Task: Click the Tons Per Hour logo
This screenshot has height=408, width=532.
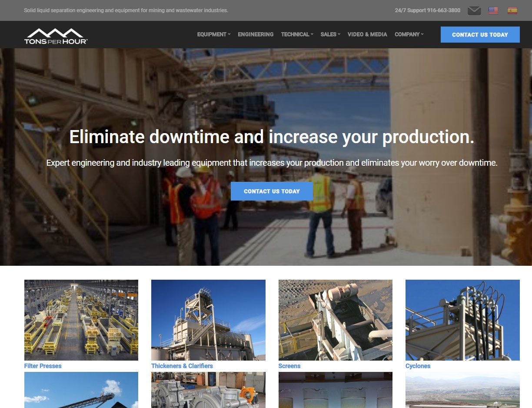Action: point(56,36)
